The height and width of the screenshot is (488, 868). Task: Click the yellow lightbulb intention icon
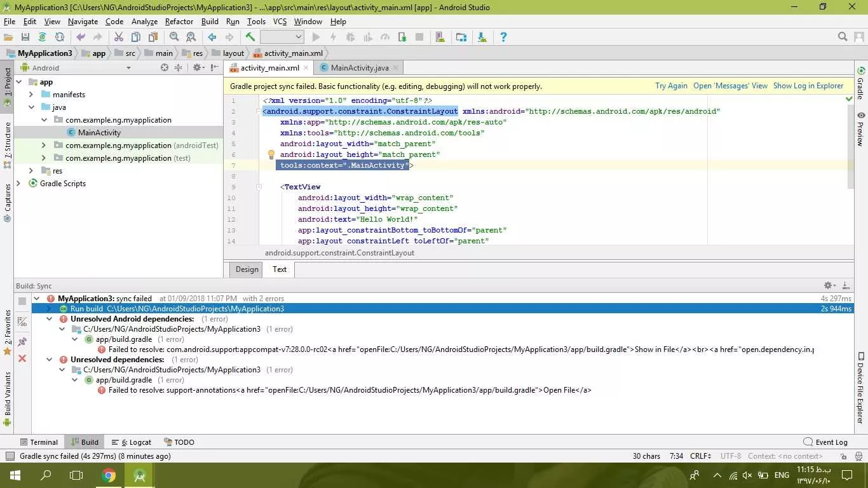tap(271, 154)
